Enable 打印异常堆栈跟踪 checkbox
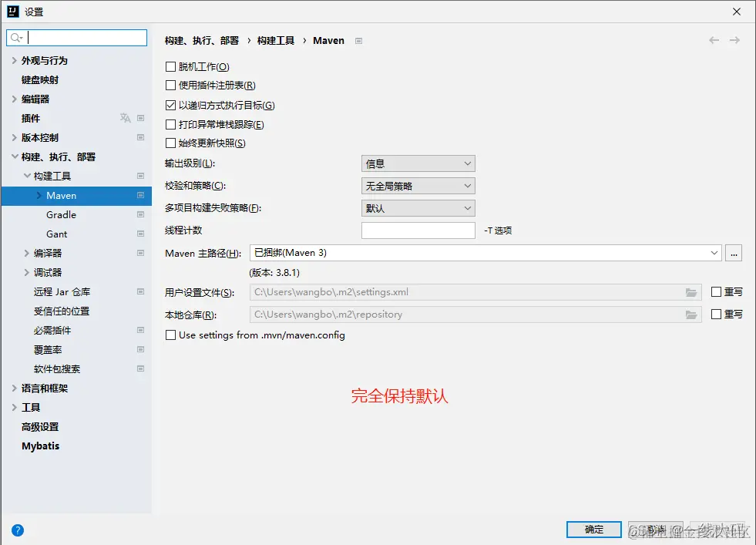The image size is (756, 545). pos(170,124)
